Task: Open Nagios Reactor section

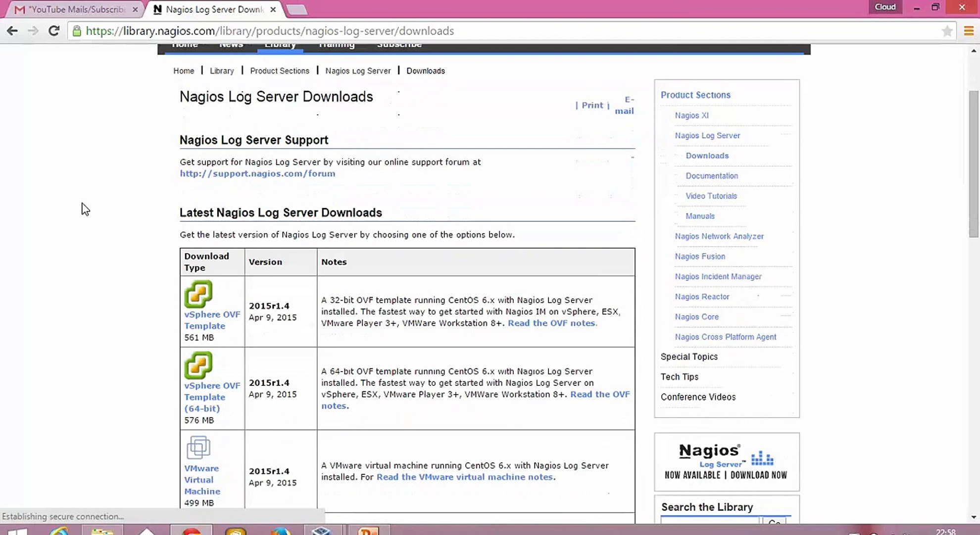Action: [702, 297]
